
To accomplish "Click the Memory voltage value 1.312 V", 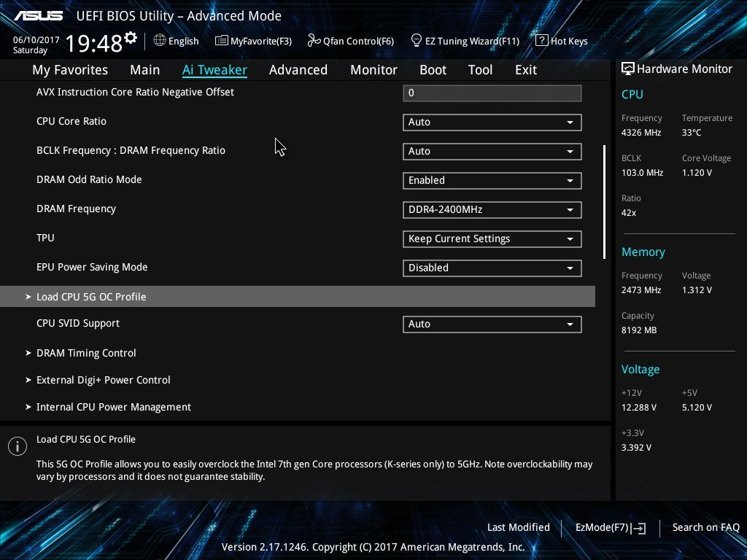I will [x=697, y=290].
